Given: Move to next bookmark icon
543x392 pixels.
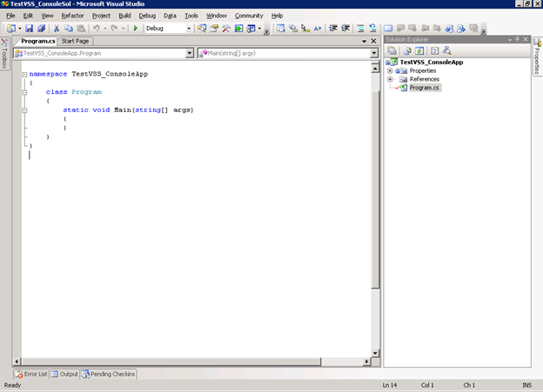Looking at the screenshot, I should click(412, 29).
